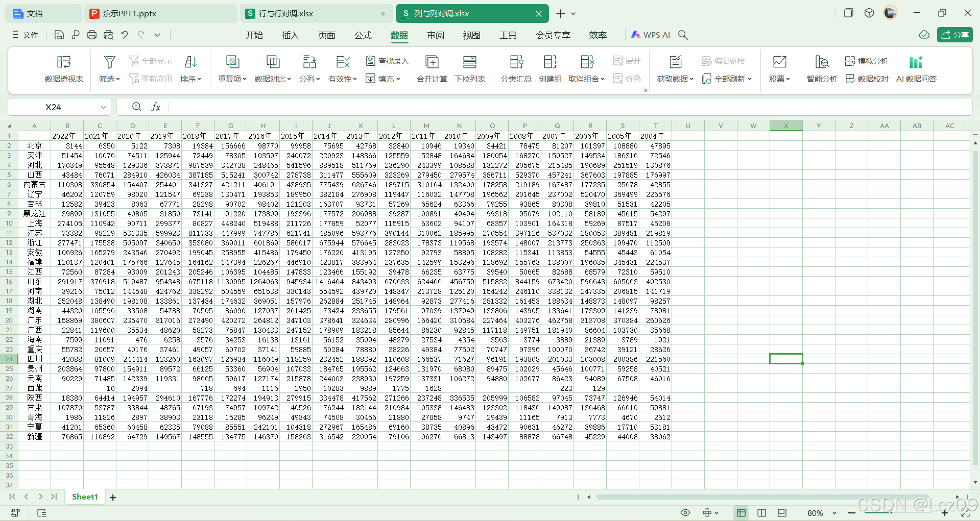Open the Name Box dropdown arrow
Image resolution: width=980 pixels, height=521 pixels.
pos(104,107)
